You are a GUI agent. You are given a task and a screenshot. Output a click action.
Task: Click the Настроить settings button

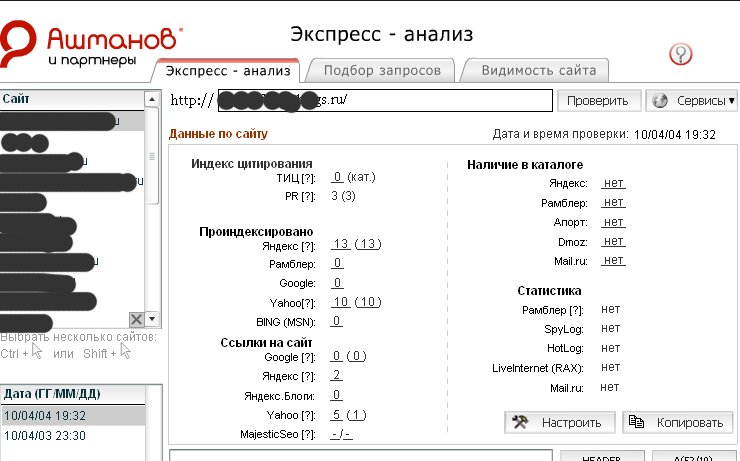pyautogui.click(x=560, y=422)
